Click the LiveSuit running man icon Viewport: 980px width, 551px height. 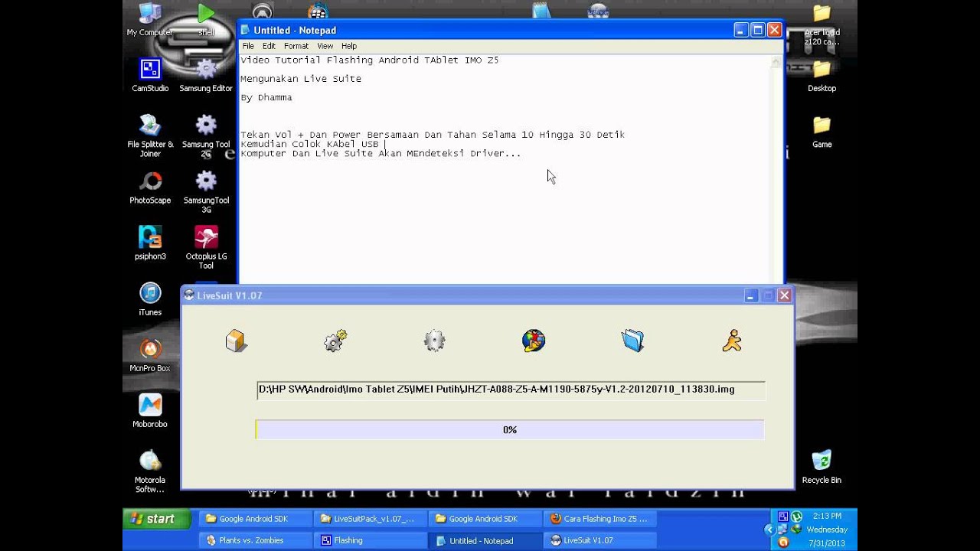(732, 341)
